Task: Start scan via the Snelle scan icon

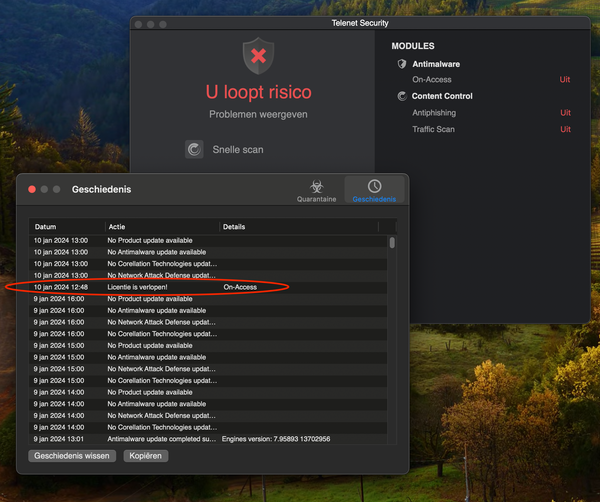Action: coord(194,150)
